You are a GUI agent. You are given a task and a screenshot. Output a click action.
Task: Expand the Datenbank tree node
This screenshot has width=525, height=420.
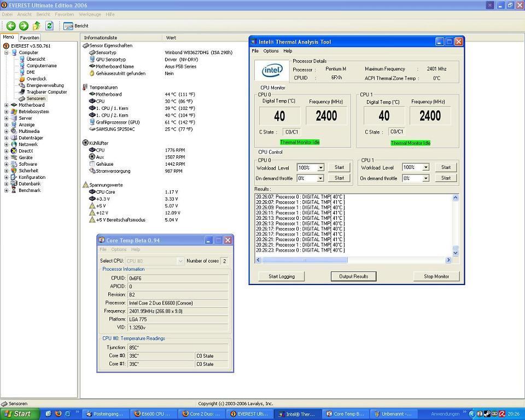point(7,184)
